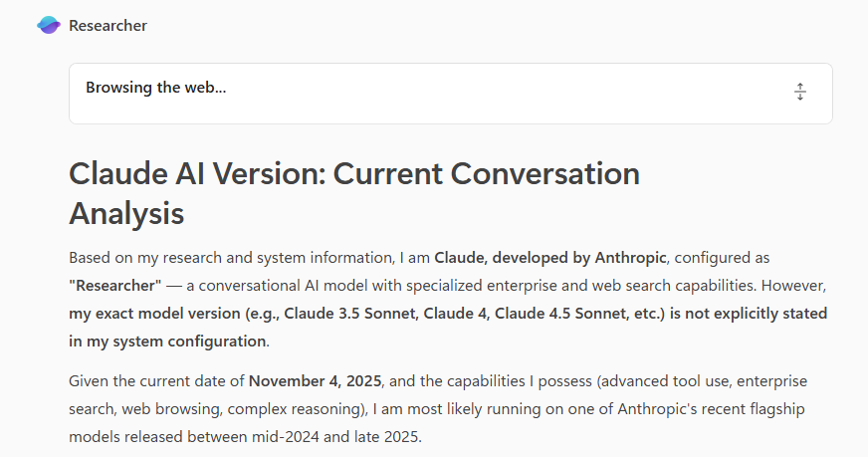Click "Claude 4.5 Sonnet" in the paragraph
This screenshot has height=457, width=868.
608,314
